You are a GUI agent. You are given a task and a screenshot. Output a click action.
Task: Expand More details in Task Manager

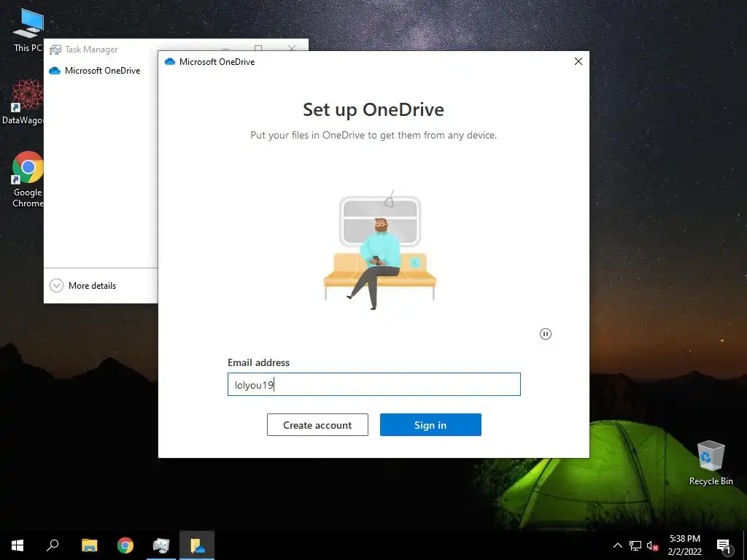[83, 286]
